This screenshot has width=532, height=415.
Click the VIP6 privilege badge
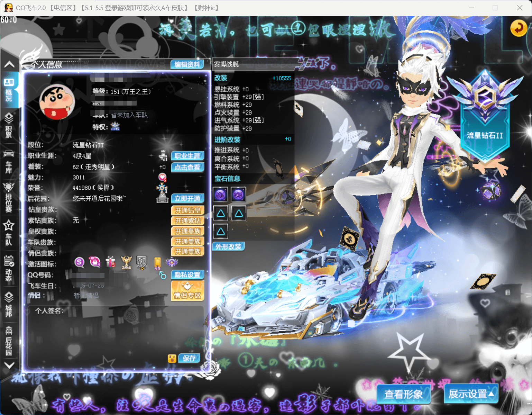coord(115,126)
